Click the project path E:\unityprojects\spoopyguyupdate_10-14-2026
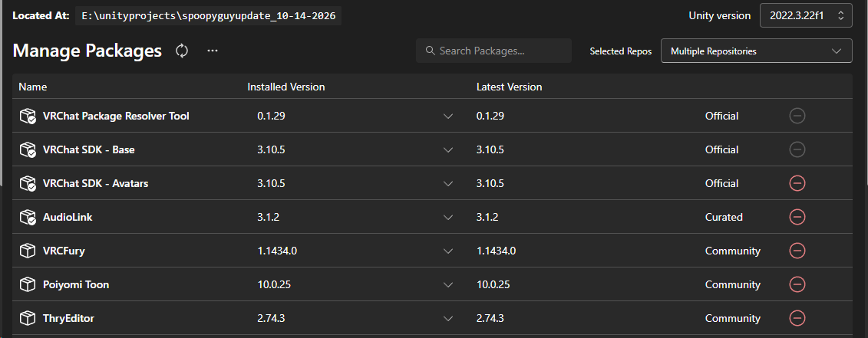This screenshot has height=338, width=868. [x=208, y=16]
